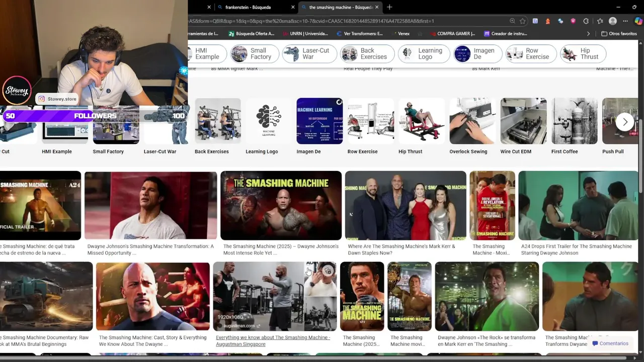
Task: Open the Extensions puzzle icon
Action: [x=586, y=21]
